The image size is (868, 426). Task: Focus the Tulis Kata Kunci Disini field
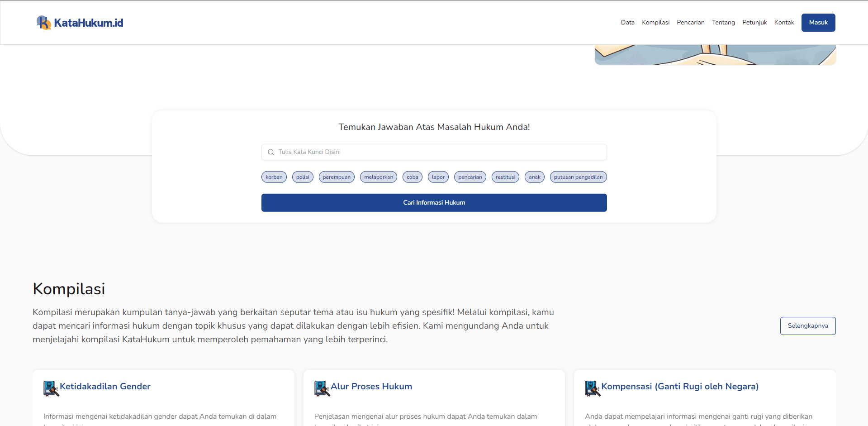[x=439, y=152]
